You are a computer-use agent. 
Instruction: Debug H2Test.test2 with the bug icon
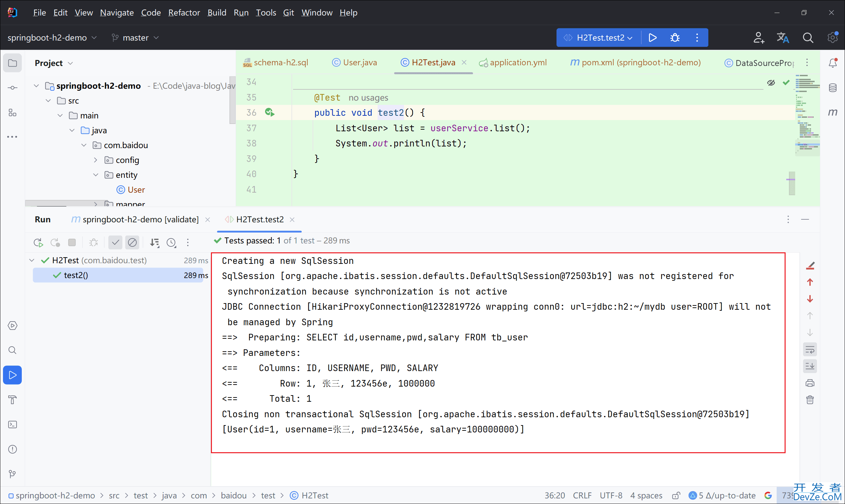[675, 37]
